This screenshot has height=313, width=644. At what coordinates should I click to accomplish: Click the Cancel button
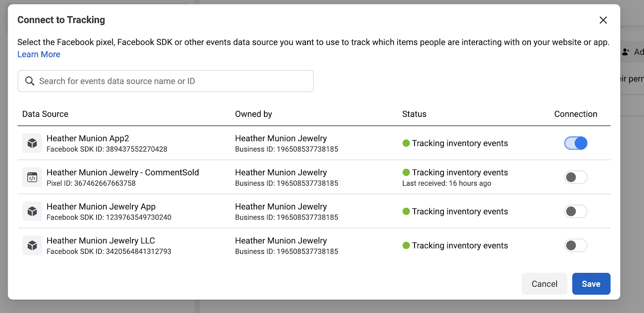tap(545, 284)
